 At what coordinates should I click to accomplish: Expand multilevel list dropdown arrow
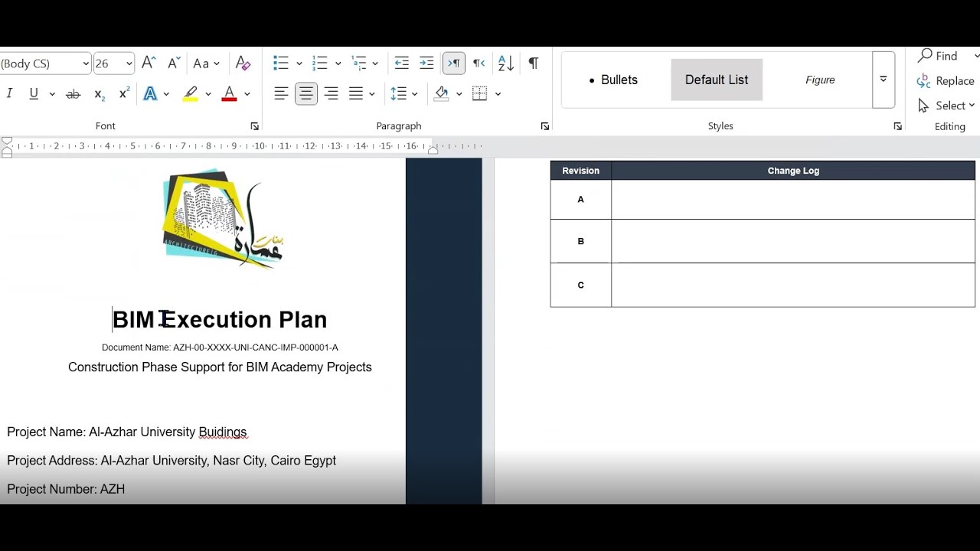coord(375,64)
